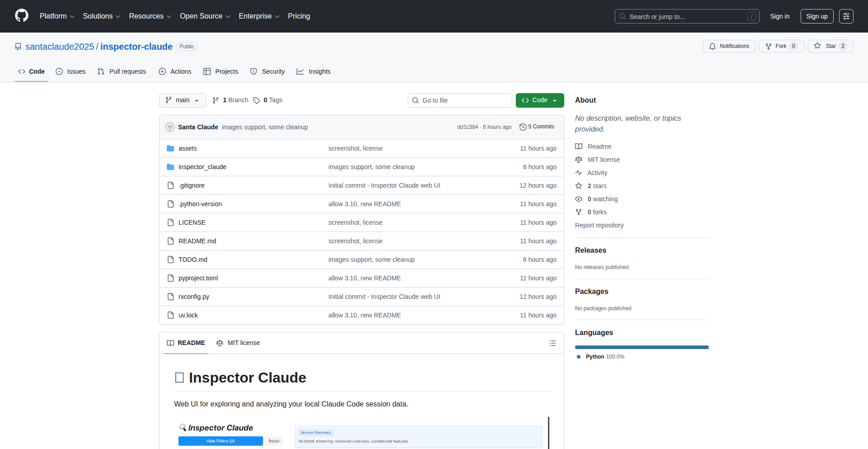868x449 pixels.
Task: Click the Santa Claude avatar icon
Action: (x=170, y=127)
